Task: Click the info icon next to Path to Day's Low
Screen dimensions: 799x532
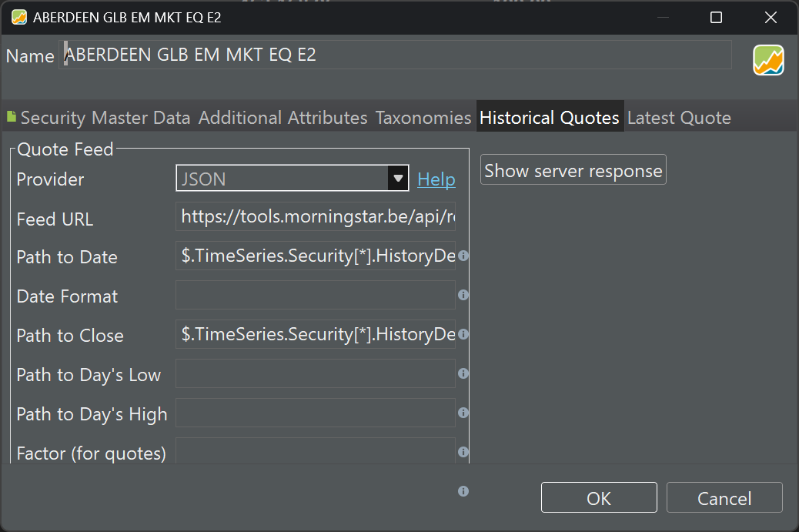Action: pos(463,373)
